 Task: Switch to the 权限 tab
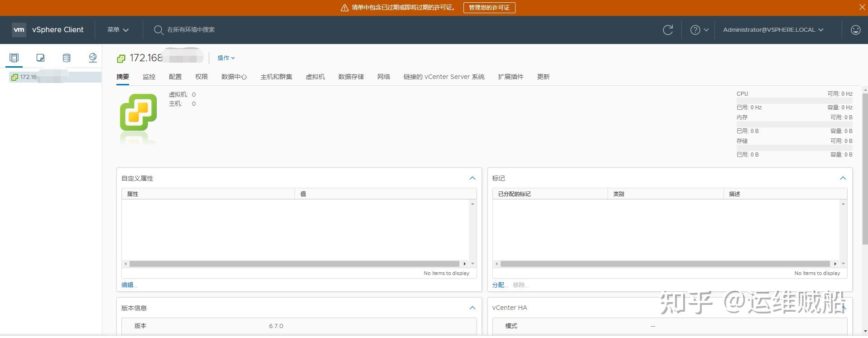pyautogui.click(x=202, y=77)
